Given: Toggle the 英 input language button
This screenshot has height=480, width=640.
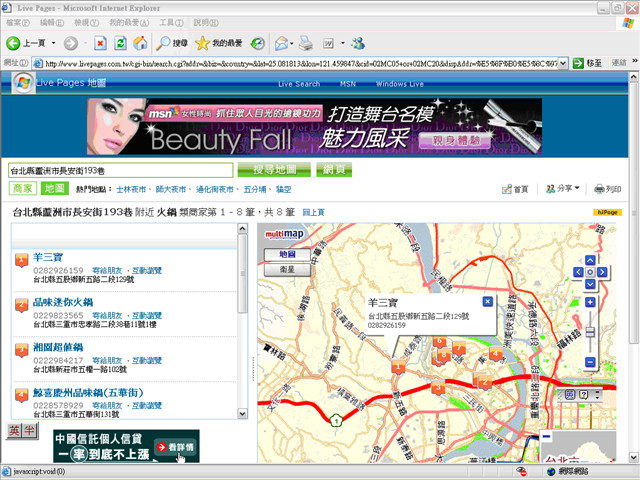Looking at the screenshot, I should click(x=14, y=431).
